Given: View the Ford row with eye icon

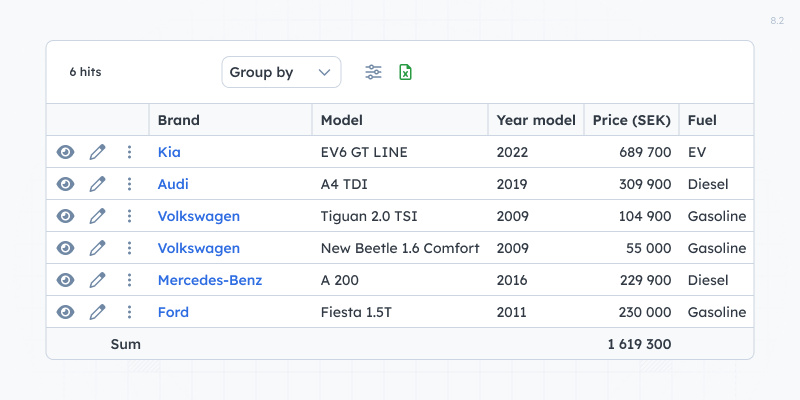Looking at the screenshot, I should pyautogui.click(x=65, y=312).
